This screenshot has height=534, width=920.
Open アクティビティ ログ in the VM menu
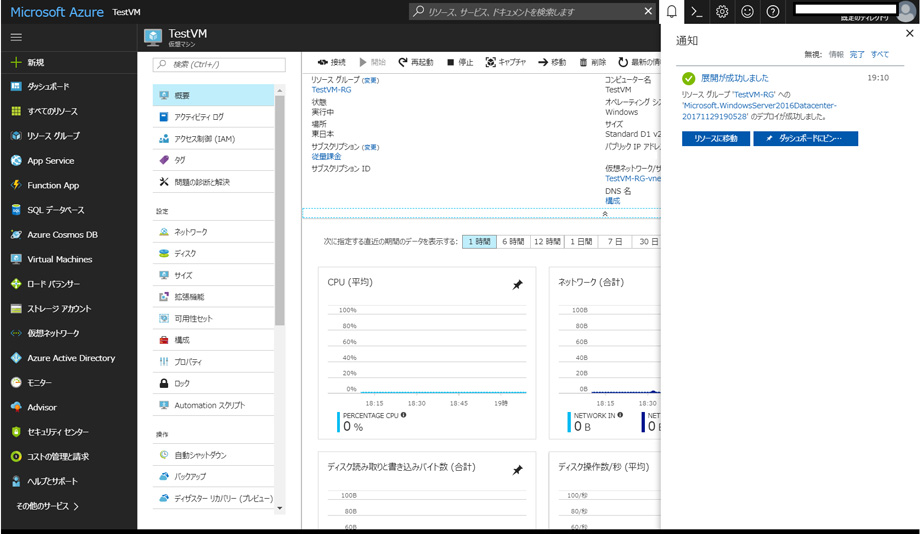[199, 117]
